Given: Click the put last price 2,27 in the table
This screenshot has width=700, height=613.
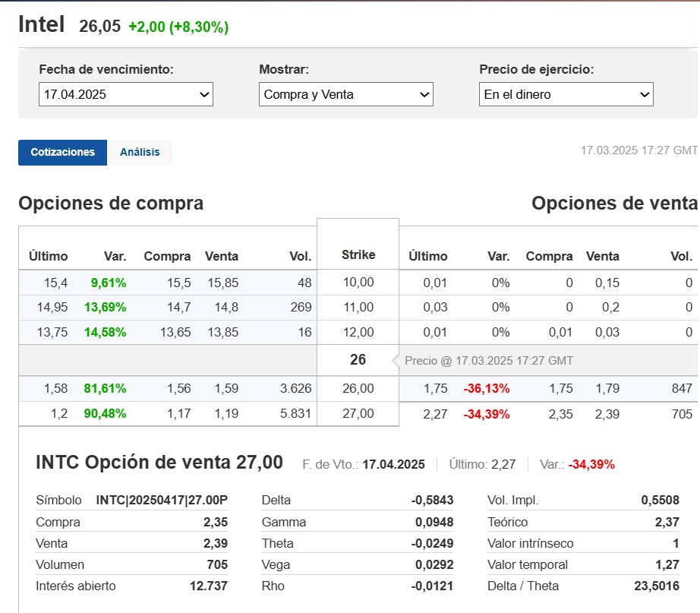Looking at the screenshot, I should pyautogui.click(x=435, y=414).
